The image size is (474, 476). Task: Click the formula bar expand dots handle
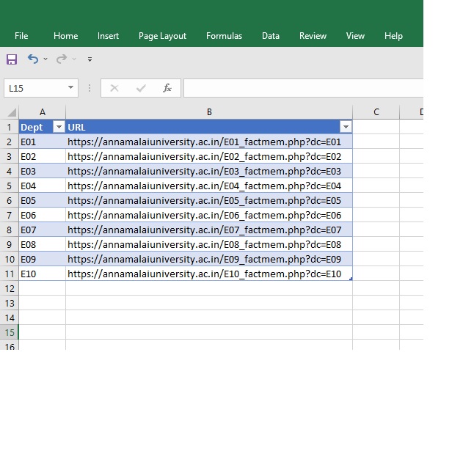coord(90,88)
